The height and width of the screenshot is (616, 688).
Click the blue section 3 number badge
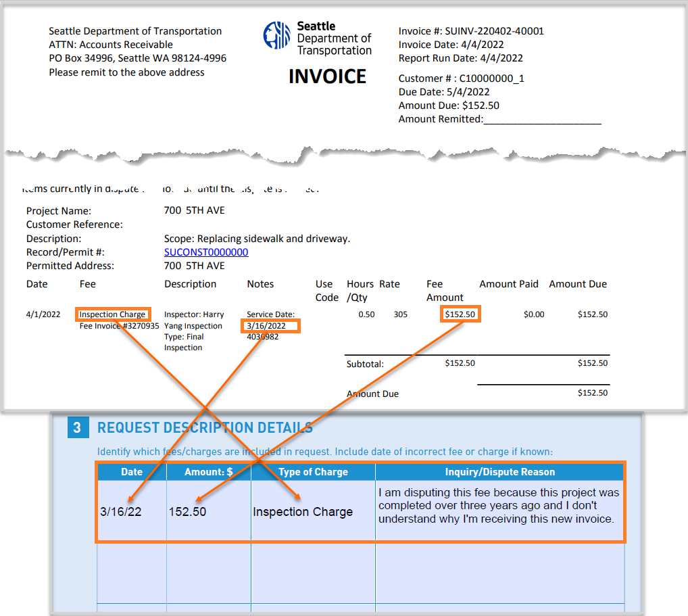point(78,428)
